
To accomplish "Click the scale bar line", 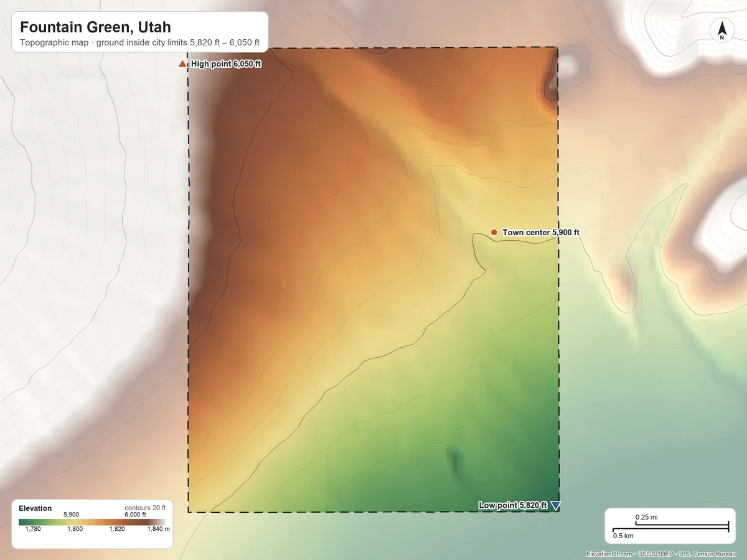I will tap(671, 527).
